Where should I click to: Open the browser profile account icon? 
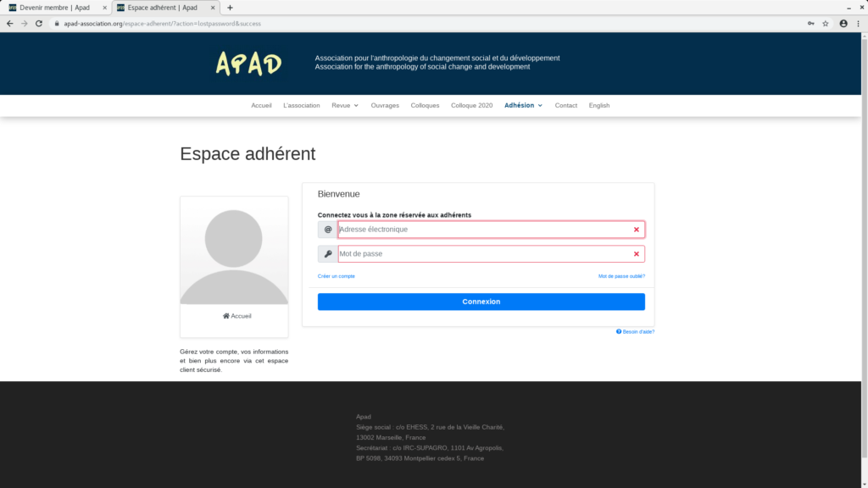843,24
